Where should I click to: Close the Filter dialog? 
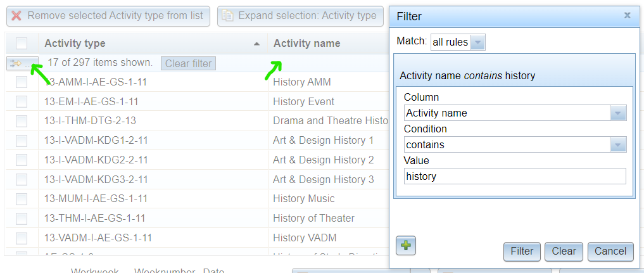(627, 16)
